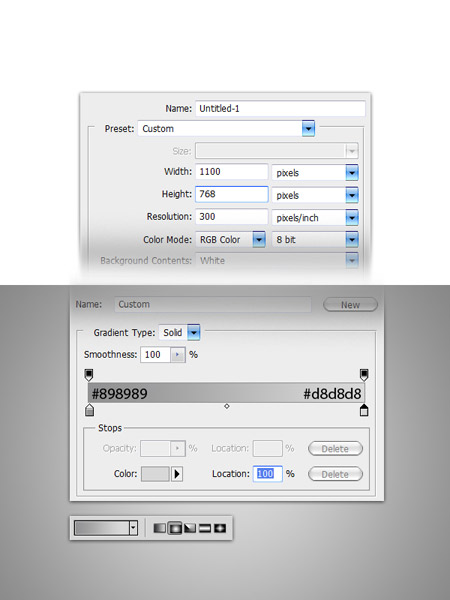Click the gradient midpoint diamond marker
This screenshot has width=450, height=600.
click(227, 406)
